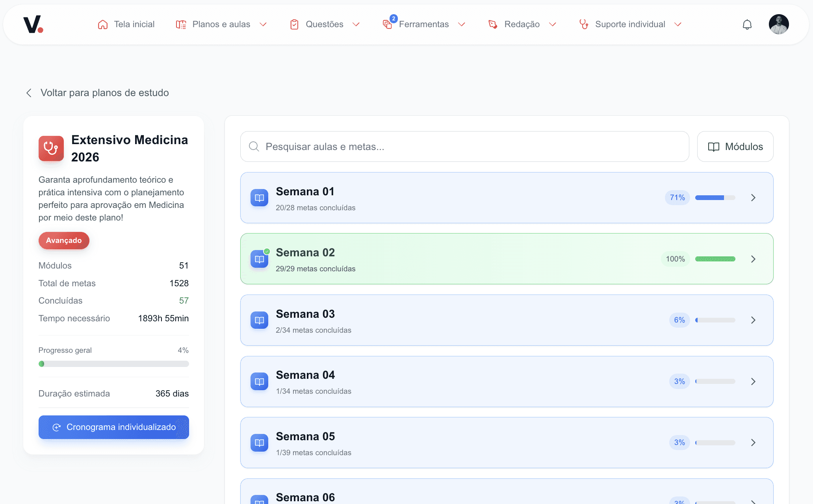Click Voltar para planos de estudo

(x=104, y=93)
